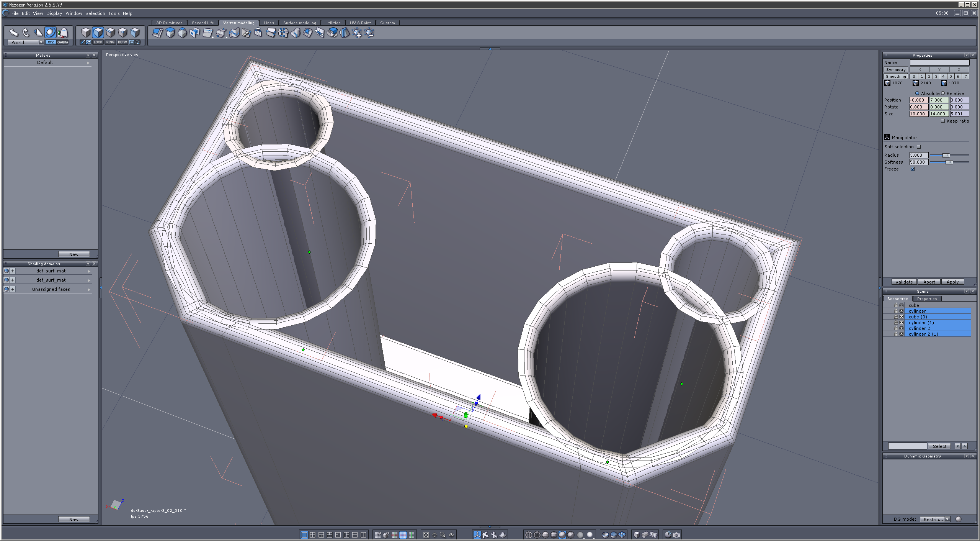This screenshot has height=541, width=980.
Task: Click the zoom on selection magnifier icon
Action: coord(443,535)
